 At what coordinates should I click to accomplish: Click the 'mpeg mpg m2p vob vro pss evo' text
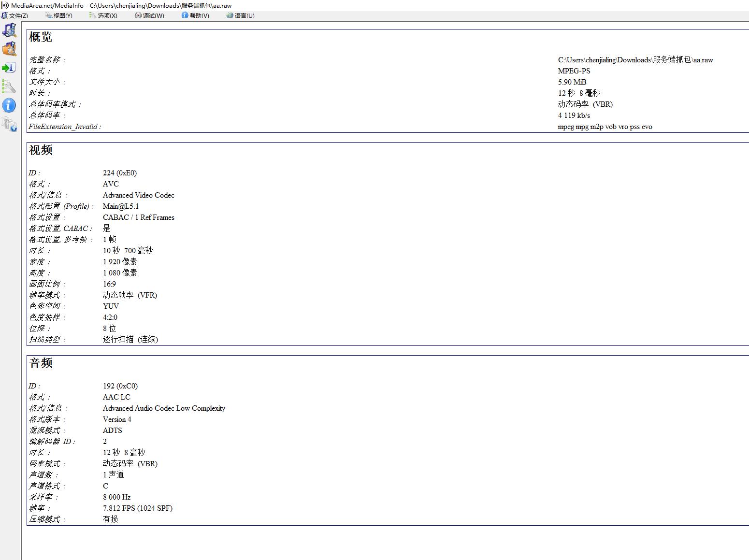tap(605, 127)
